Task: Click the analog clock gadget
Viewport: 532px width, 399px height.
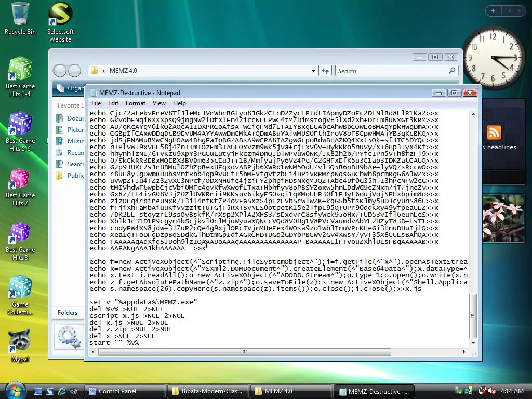Action: coord(493,58)
